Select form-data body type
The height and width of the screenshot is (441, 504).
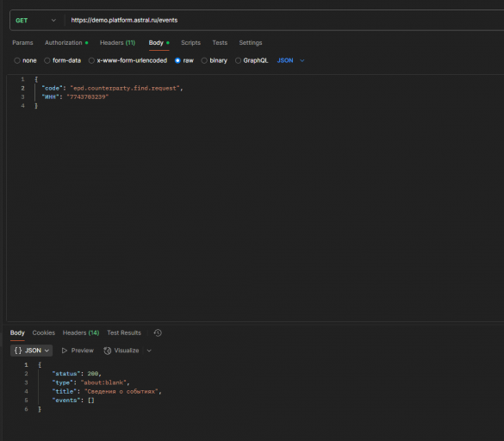coord(47,60)
